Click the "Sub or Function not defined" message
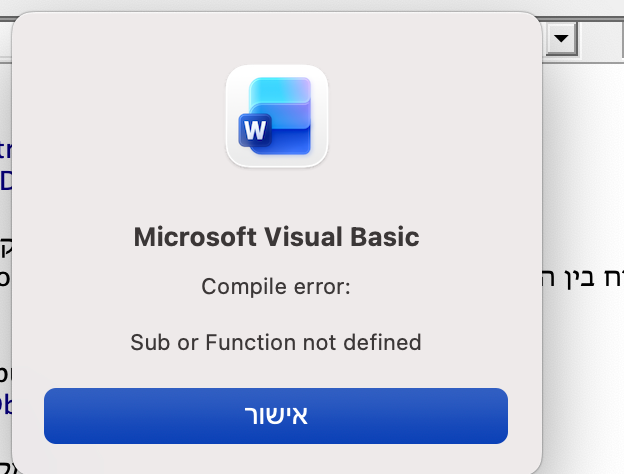 [x=276, y=342]
